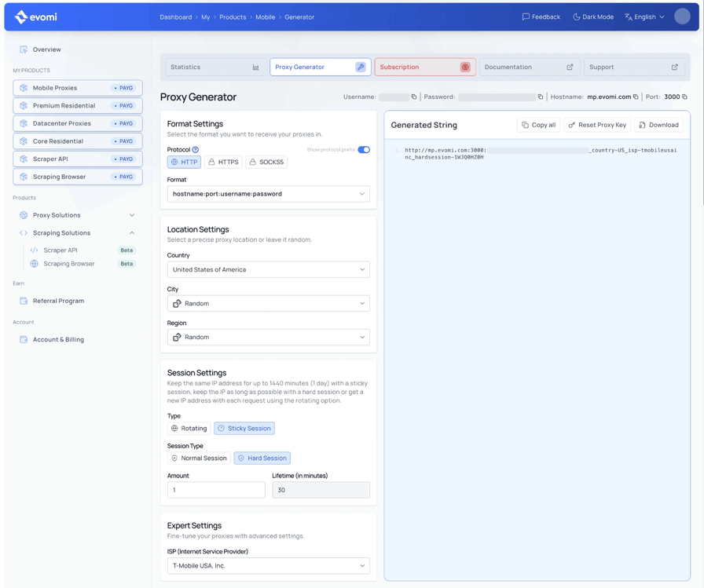This screenshot has height=588, width=704.
Task: Select the HTTP protocol option
Action: (x=184, y=162)
